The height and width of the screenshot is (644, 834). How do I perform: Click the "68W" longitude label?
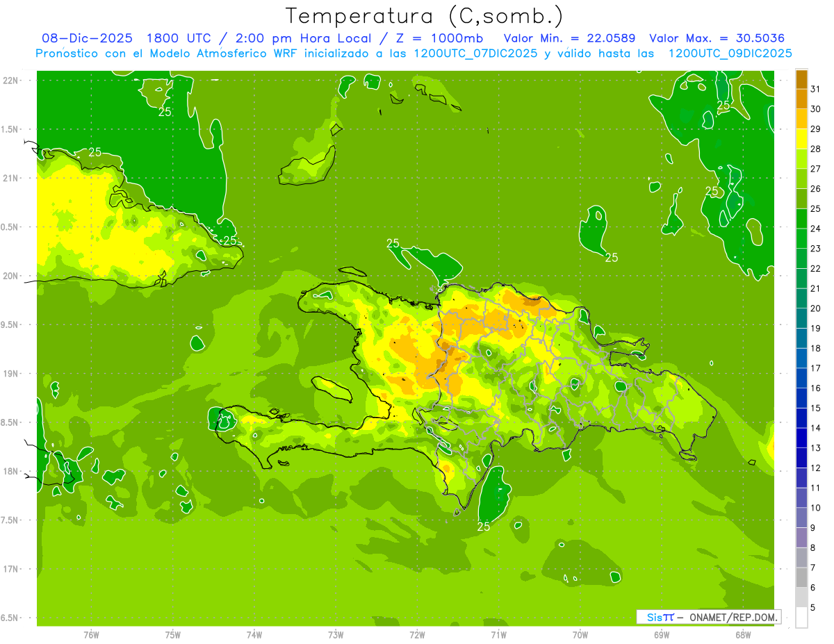click(x=743, y=636)
